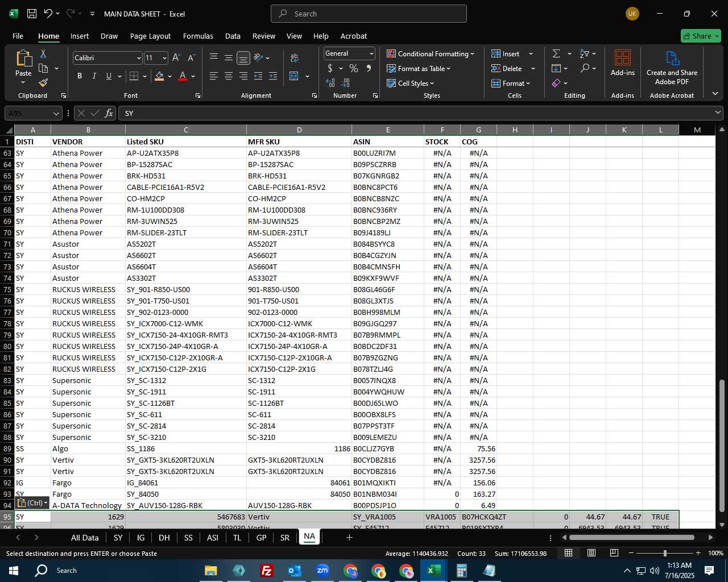Toggle Bold formatting
The width and height of the screenshot is (728, 582).
(x=79, y=76)
